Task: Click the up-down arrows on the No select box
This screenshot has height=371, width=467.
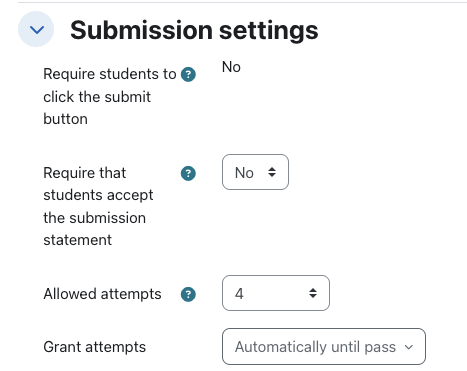Action: (272, 172)
